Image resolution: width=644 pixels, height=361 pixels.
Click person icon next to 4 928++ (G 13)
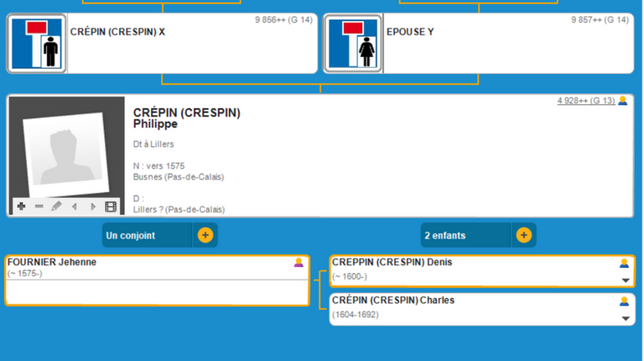tap(622, 101)
